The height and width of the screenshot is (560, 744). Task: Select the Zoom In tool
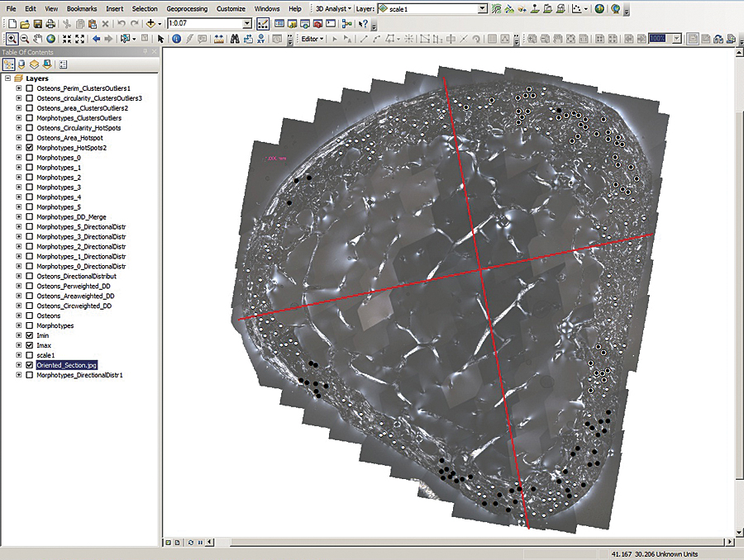12,39
